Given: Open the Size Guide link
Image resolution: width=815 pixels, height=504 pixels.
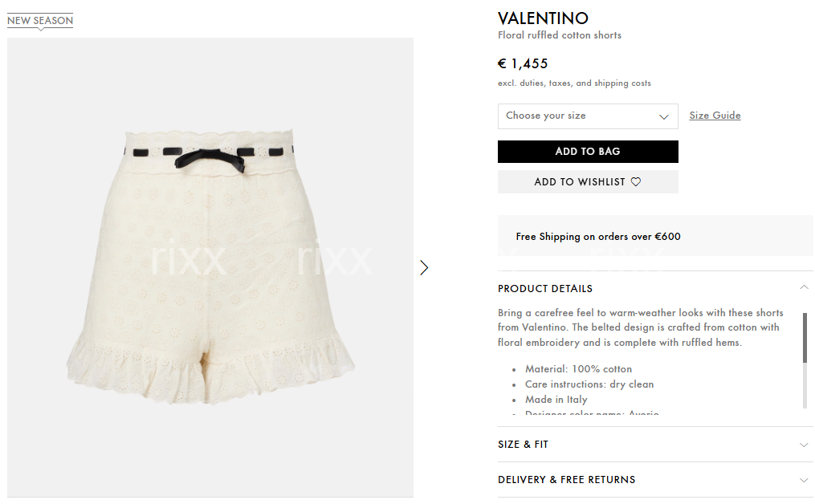Looking at the screenshot, I should point(715,116).
